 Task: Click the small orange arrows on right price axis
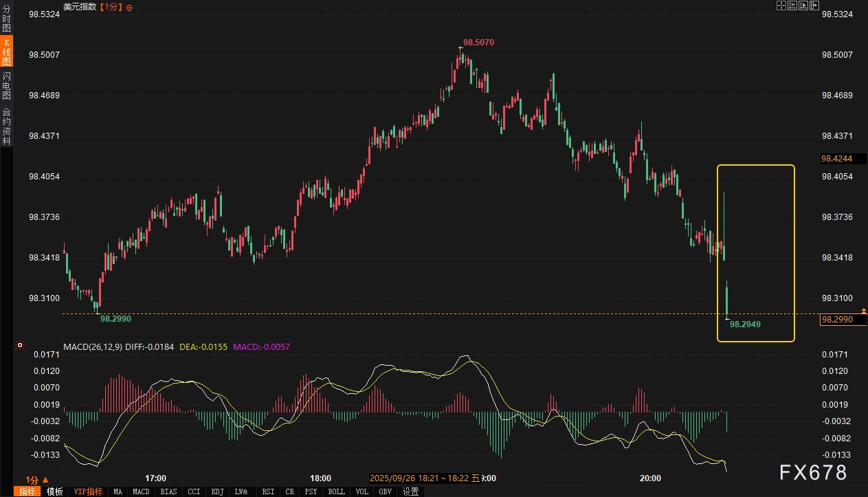point(864,312)
